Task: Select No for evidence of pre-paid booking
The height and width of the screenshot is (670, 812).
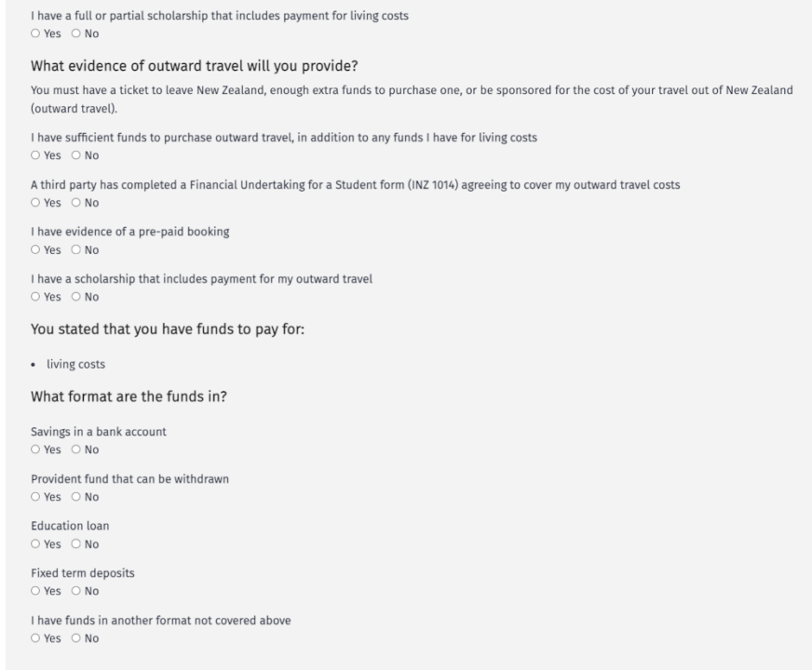Action: (x=76, y=250)
